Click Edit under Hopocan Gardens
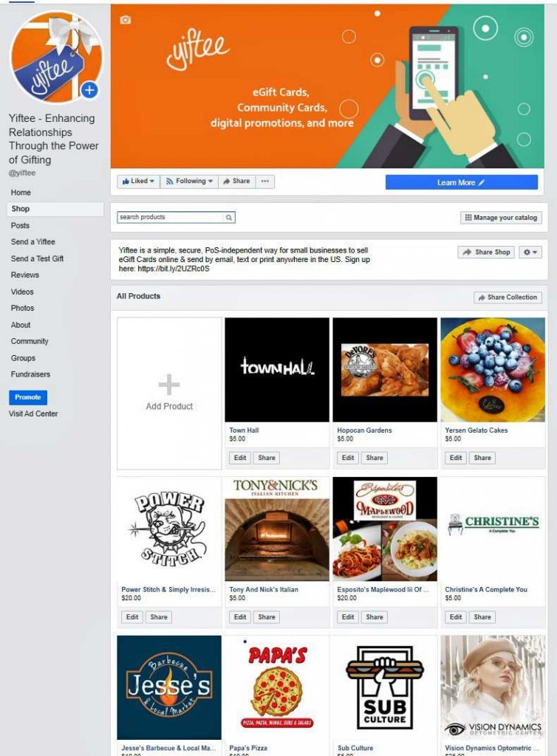Screen dimensions: 557x756 pyautogui.click(x=348, y=458)
